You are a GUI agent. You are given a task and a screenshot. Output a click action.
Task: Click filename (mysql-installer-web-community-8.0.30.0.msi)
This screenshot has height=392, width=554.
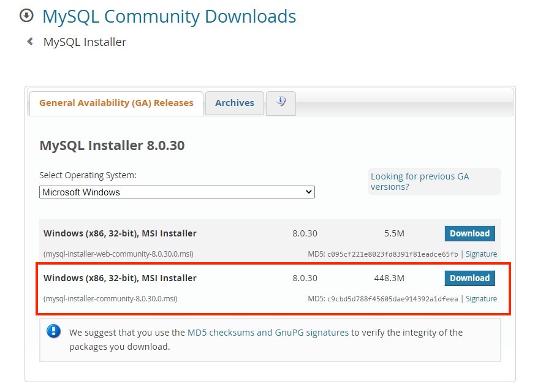coord(118,254)
